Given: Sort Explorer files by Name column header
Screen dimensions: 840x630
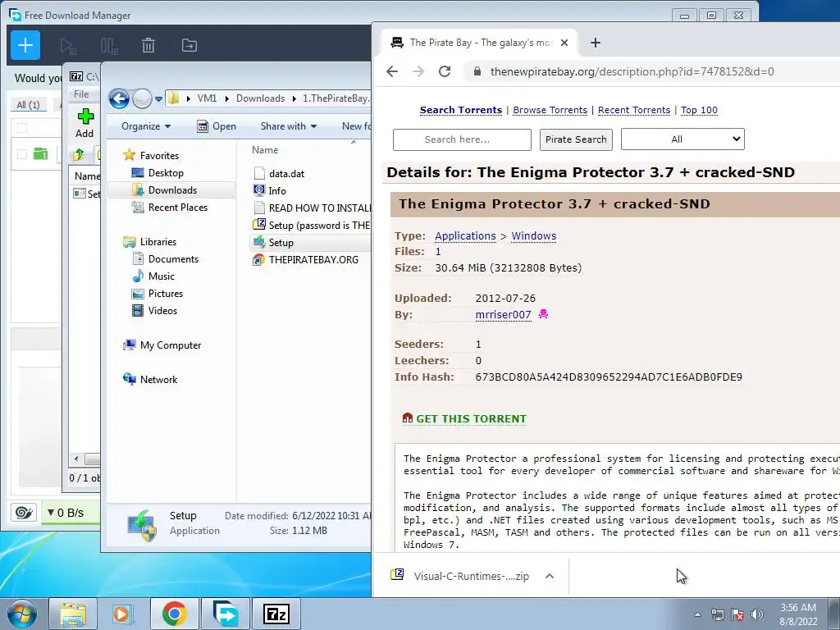Looking at the screenshot, I should 265,150.
